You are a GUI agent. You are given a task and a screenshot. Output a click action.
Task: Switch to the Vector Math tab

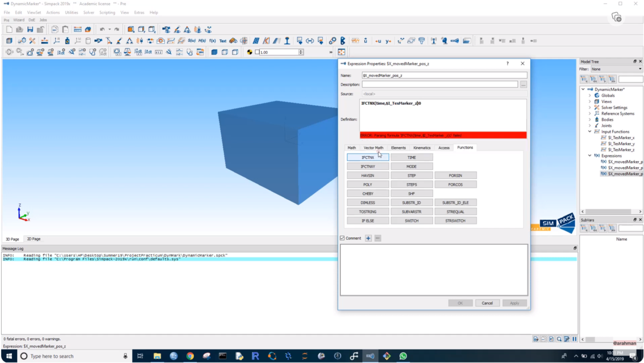tap(374, 148)
